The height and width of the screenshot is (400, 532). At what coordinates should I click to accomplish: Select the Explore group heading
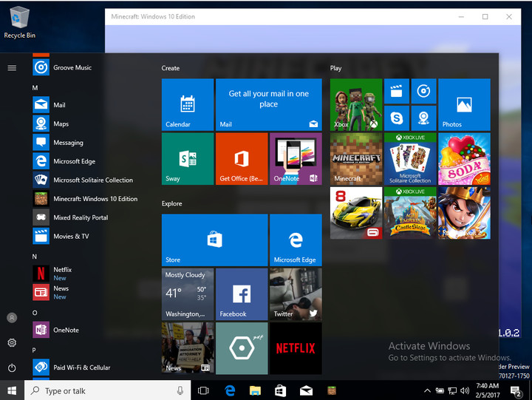(171, 203)
